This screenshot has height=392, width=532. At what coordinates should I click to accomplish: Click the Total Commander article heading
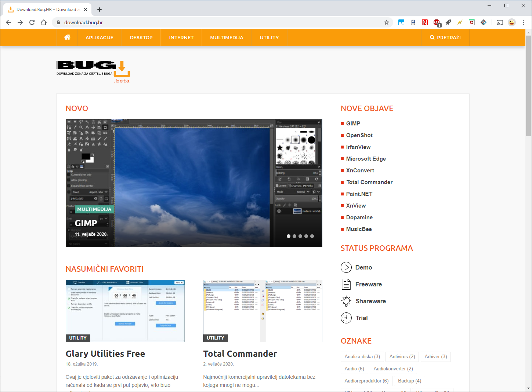(x=240, y=353)
